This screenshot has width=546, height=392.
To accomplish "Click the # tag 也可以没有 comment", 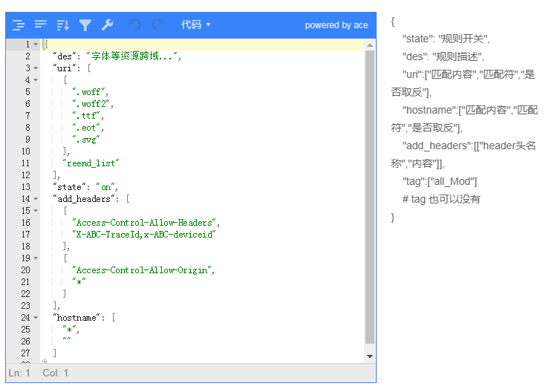I will point(441,199).
